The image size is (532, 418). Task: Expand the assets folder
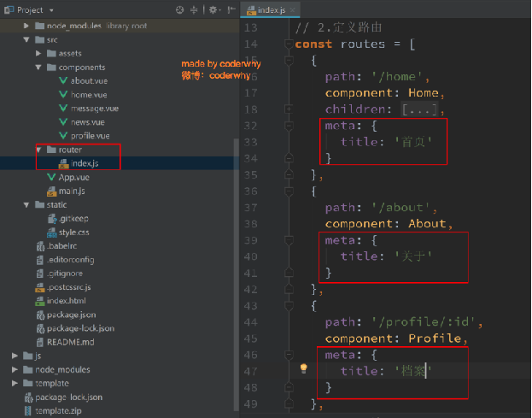tap(38, 53)
